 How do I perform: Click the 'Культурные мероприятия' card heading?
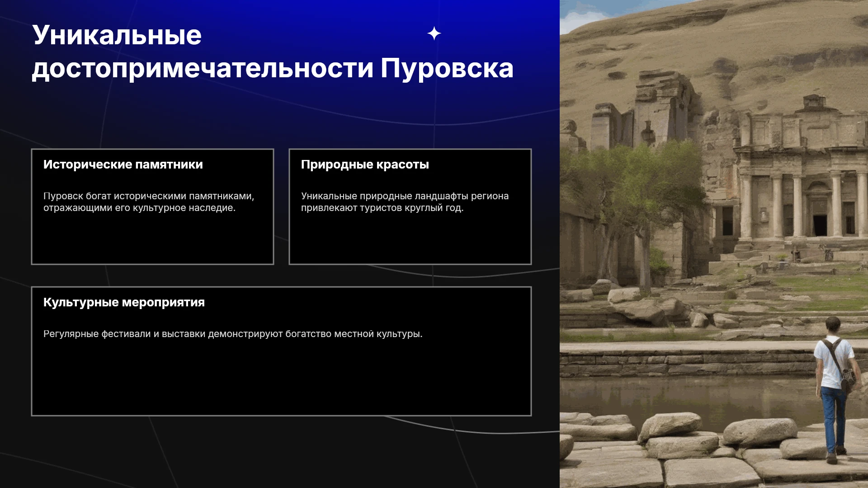click(x=124, y=302)
